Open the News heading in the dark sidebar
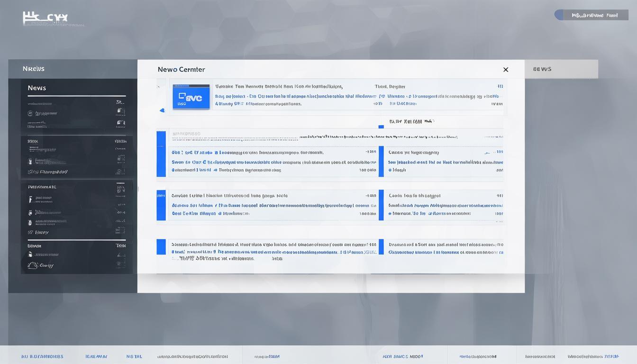Screen dimensions: 637x364 [37, 88]
